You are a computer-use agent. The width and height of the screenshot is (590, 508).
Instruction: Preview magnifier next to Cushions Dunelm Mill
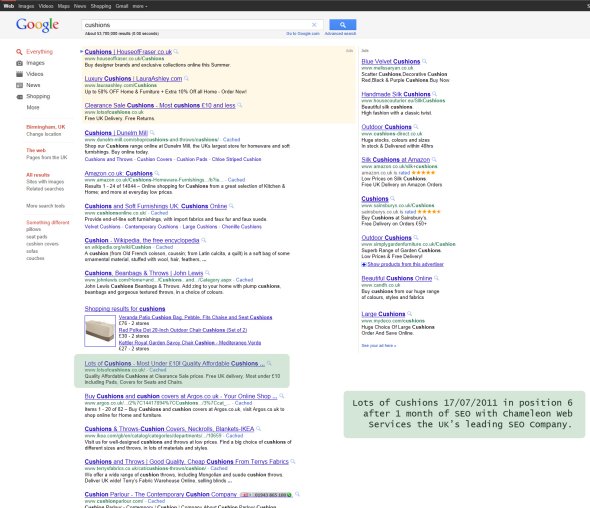click(152, 132)
